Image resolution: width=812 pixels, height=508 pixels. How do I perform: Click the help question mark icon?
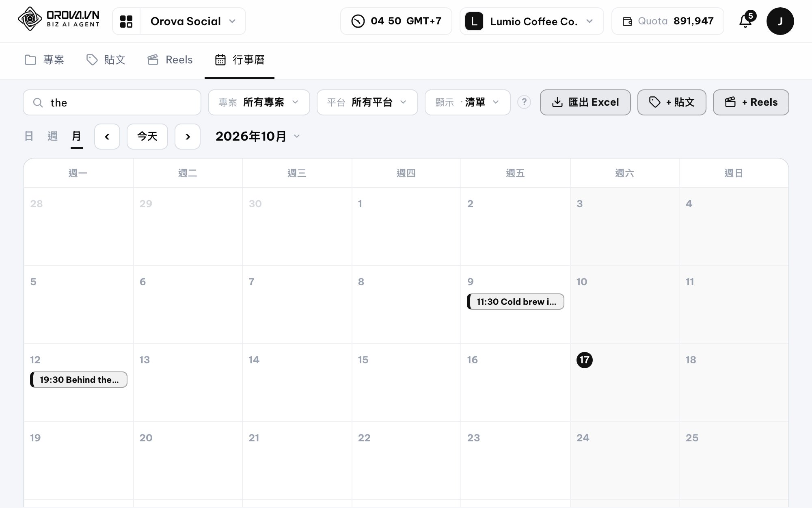click(524, 102)
